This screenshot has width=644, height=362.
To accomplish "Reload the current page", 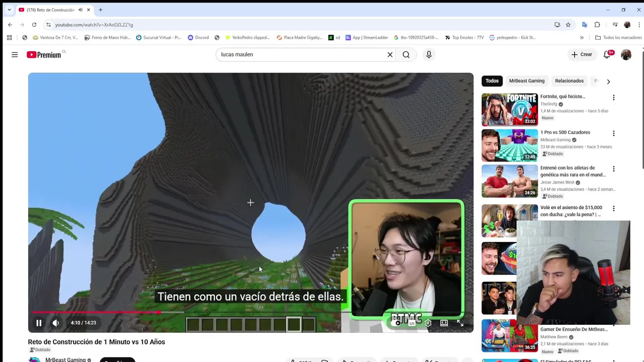I will 34,25.
